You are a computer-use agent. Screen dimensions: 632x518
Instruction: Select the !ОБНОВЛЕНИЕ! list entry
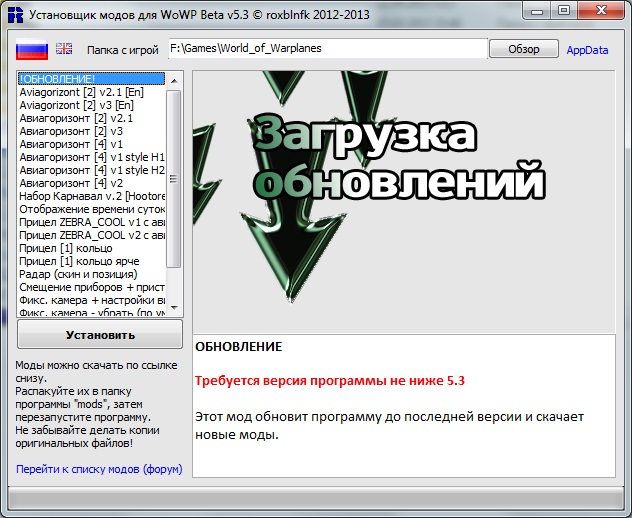click(91, 79)
